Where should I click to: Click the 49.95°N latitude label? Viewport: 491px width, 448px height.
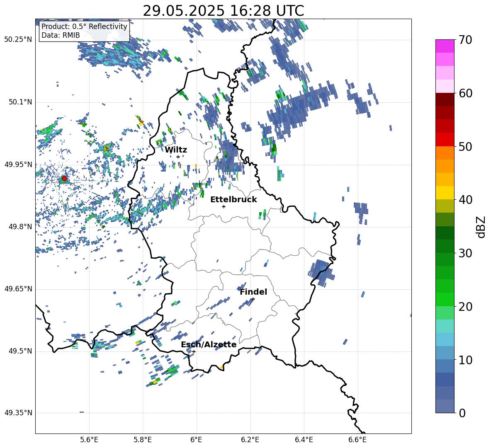click(x=18, y=164)
